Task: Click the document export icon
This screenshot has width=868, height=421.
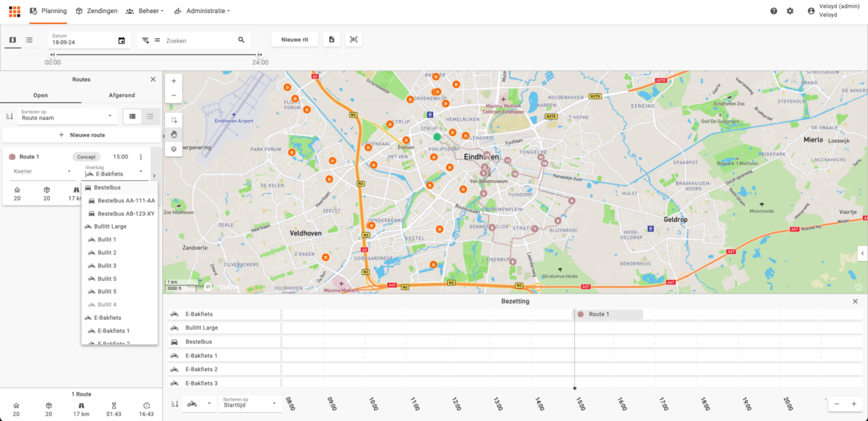Action: pos(331,39)
